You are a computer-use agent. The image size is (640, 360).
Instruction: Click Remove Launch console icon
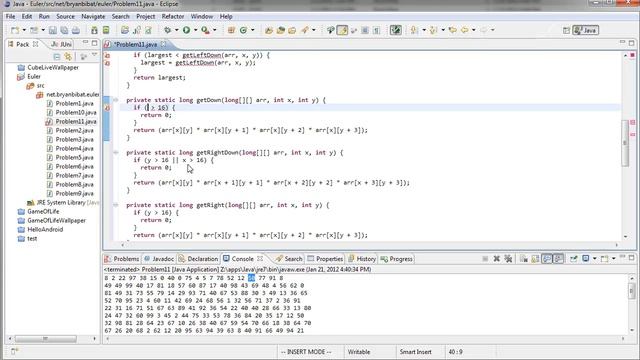pos(496,259)
